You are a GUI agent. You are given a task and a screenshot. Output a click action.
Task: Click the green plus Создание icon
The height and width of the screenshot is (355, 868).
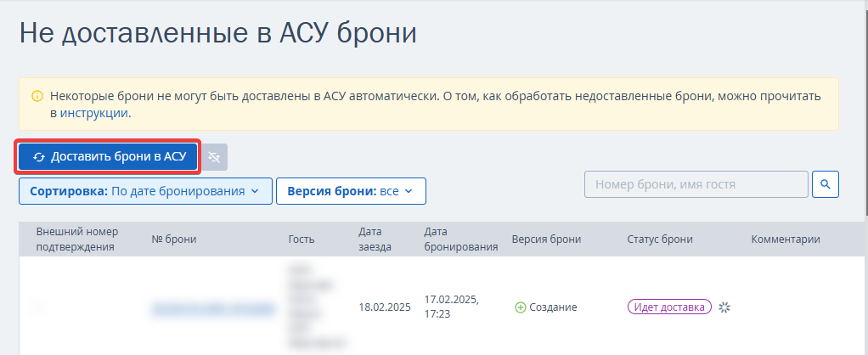521,307
